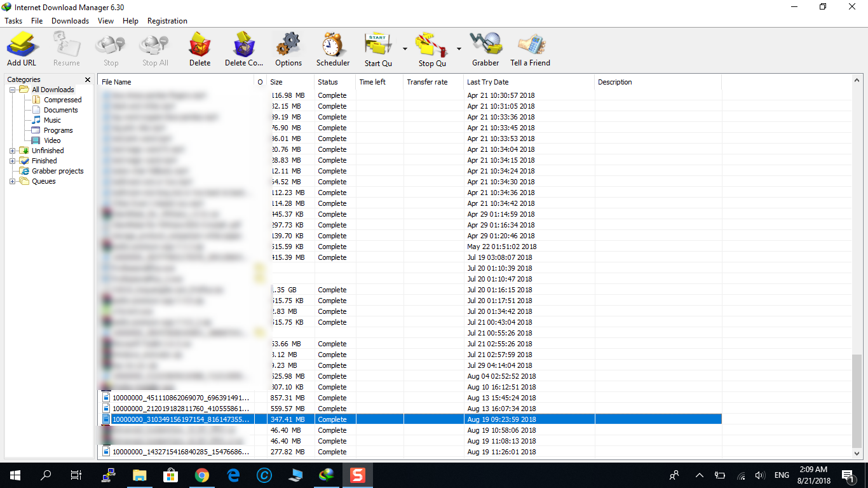The height and width of the screenshot is (488, 868).
Task: Open Google Chrome from taskbar
Action: coord(201,475)
